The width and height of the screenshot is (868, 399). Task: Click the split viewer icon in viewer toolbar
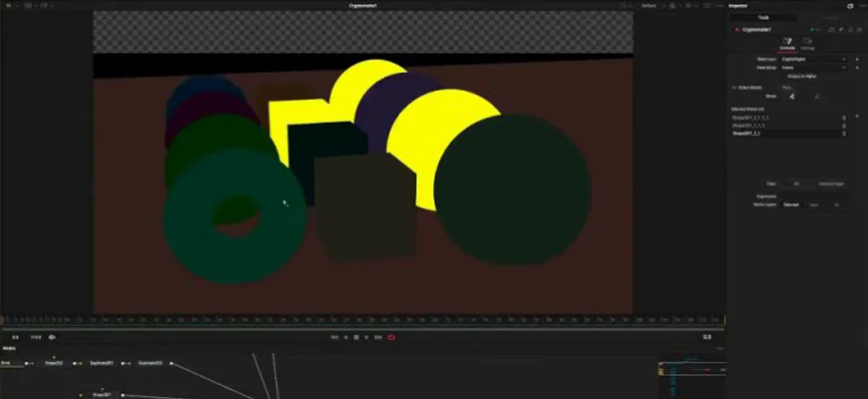[x=28, y=6]
